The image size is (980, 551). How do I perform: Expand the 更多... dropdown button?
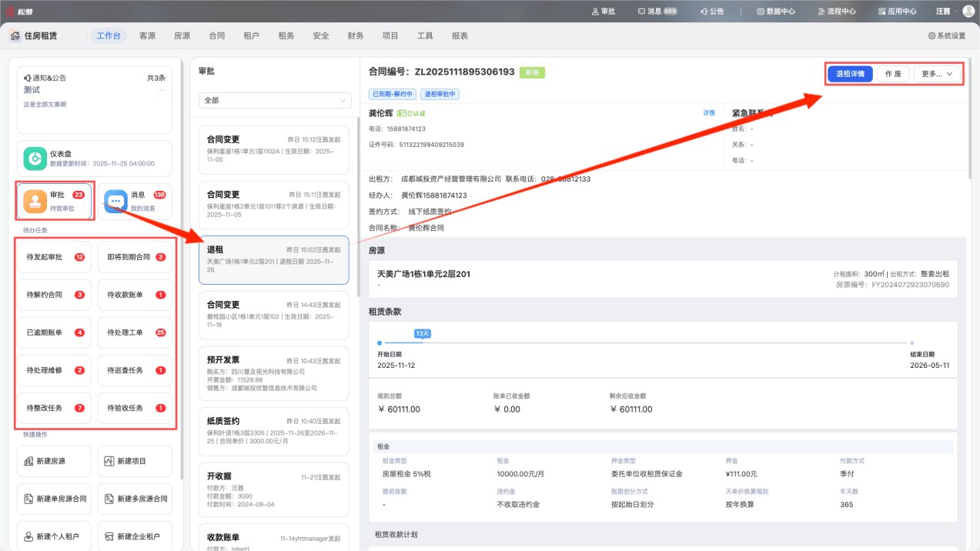point(936,74)
